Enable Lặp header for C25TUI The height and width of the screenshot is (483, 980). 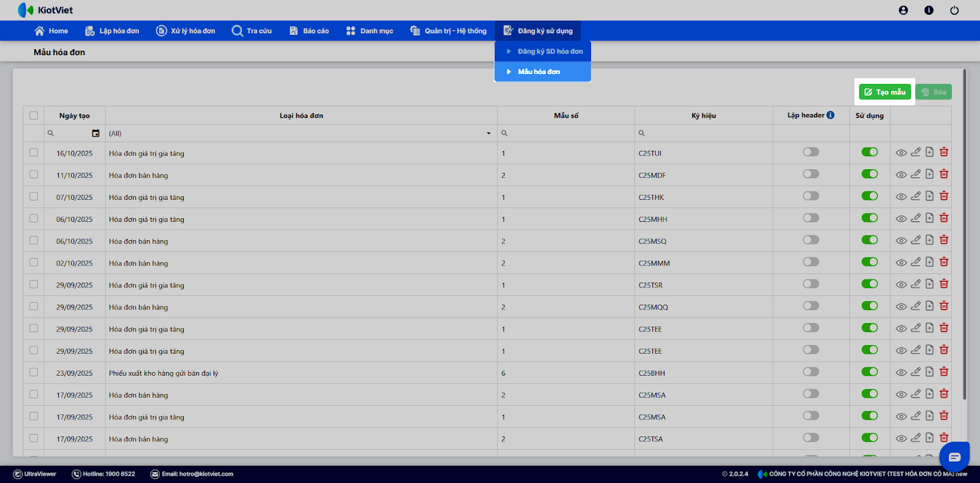[x=811, y=152]
